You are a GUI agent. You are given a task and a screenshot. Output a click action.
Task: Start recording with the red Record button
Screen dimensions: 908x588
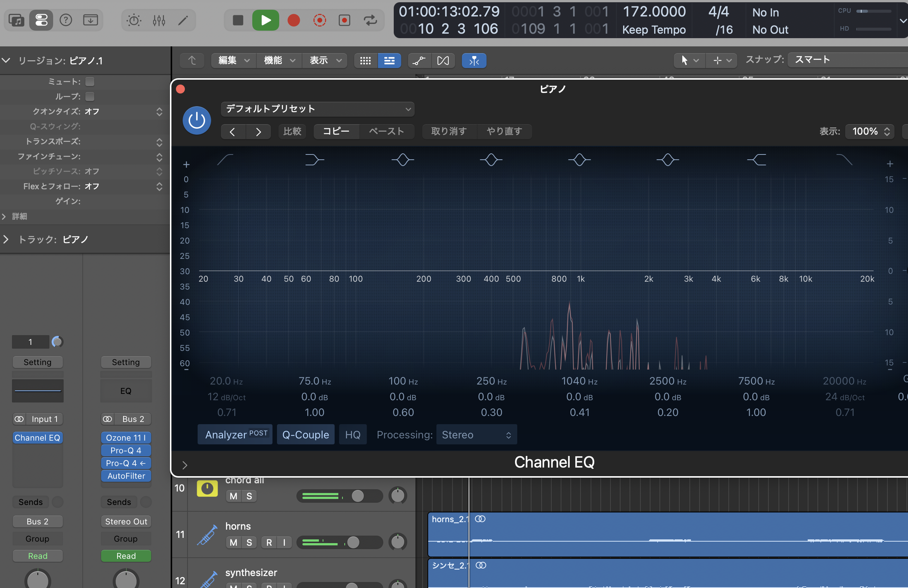[293, 20]
